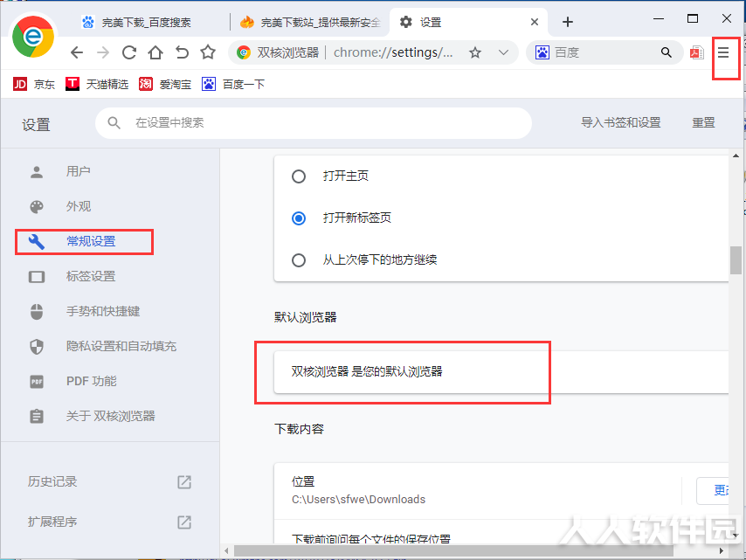The height and width of the screenshot is (560, 746).
Task: Open a new tab with plus button
Action: (567, 22)
